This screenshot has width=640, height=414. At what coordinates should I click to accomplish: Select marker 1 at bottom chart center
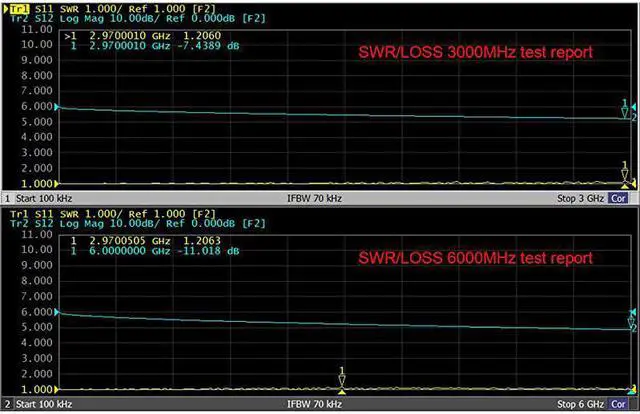(x=342, y=378)
